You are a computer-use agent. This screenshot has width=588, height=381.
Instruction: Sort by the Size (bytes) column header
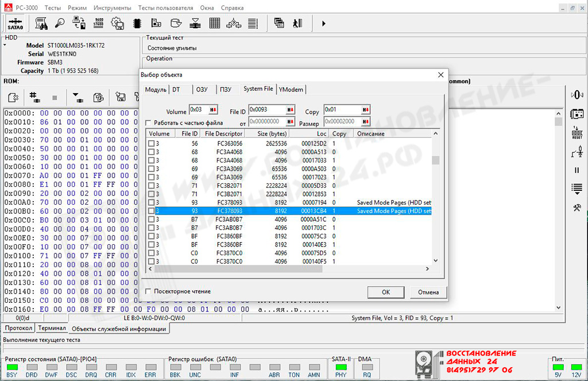267,134
